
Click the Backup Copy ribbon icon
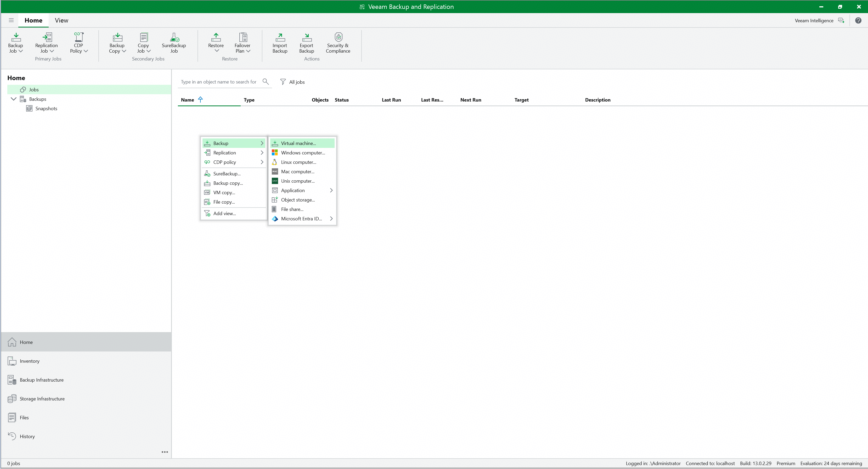point(117,37)
